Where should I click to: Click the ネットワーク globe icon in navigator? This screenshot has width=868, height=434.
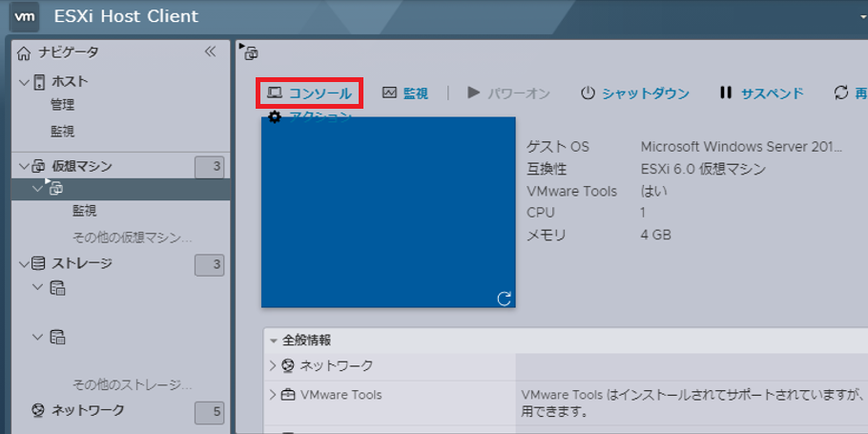click(x=38, y=411)
